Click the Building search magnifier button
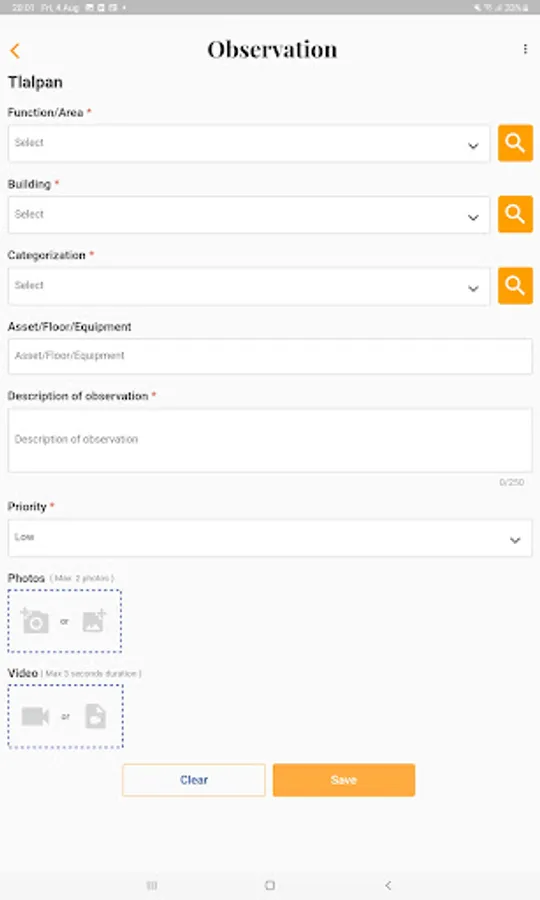 tap(515, 214)
